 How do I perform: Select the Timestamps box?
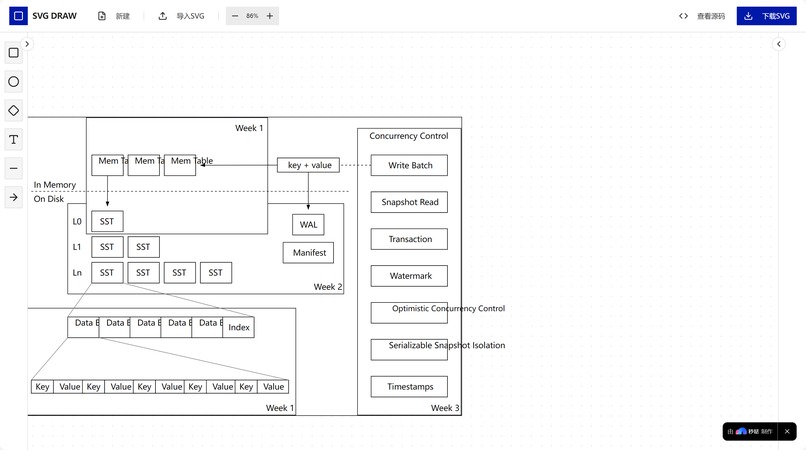click(x=409, y=387)
